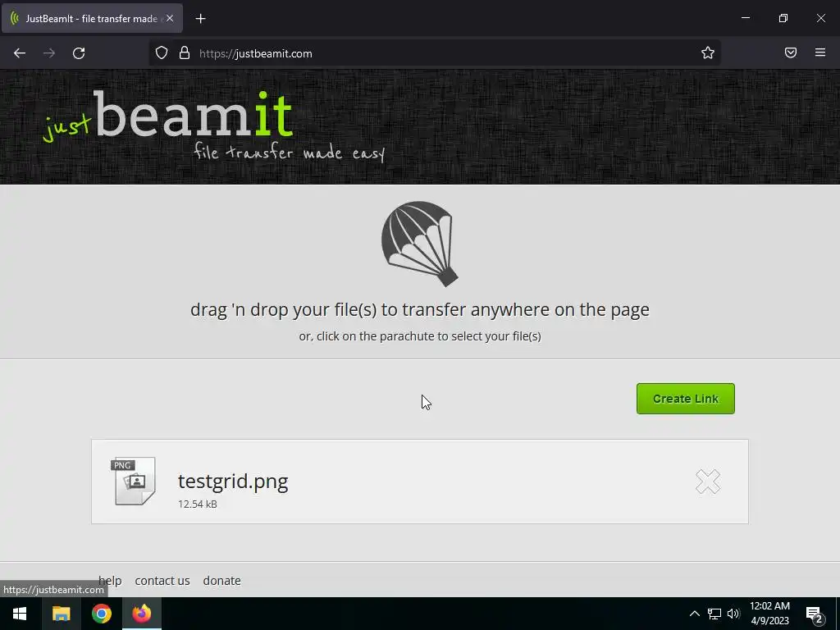840x630 pixels.
Task: Open the tracking protection shield icon
Action: (162, 53)
